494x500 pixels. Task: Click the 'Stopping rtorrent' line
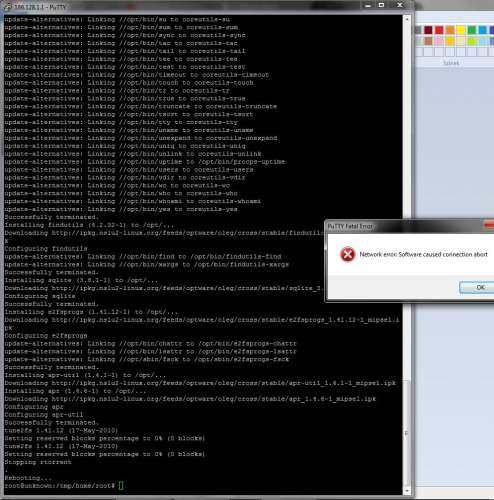point(38,462)
